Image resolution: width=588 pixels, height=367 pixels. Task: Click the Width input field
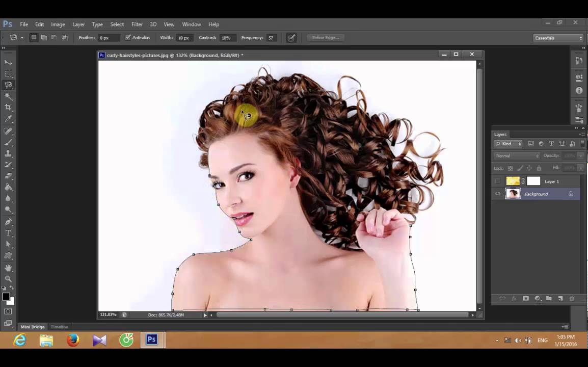point(185,38)
